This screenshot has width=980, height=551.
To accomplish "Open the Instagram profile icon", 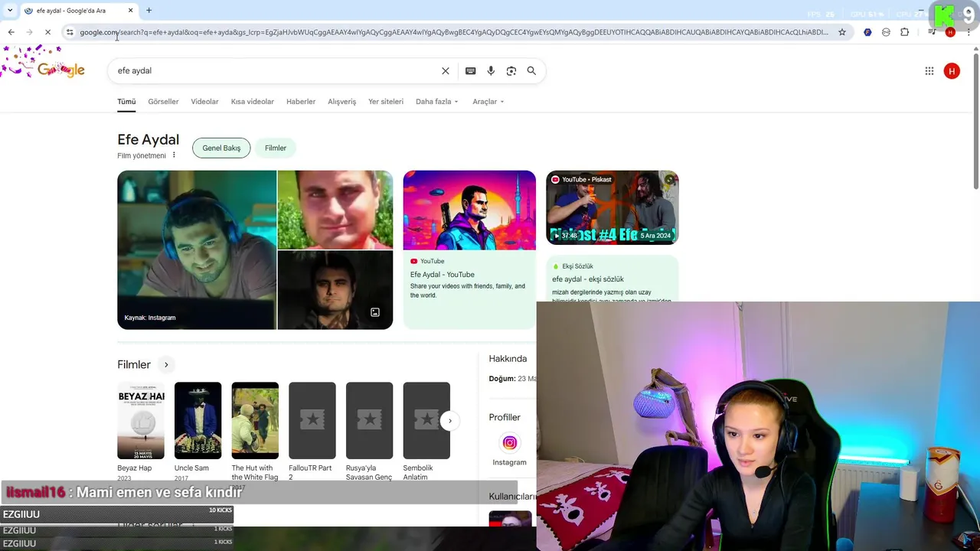I will pyautogui.click(x=509, y=443).
